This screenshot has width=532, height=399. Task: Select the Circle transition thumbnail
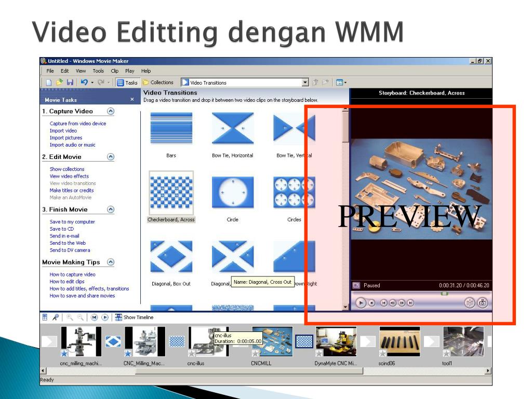233,192
